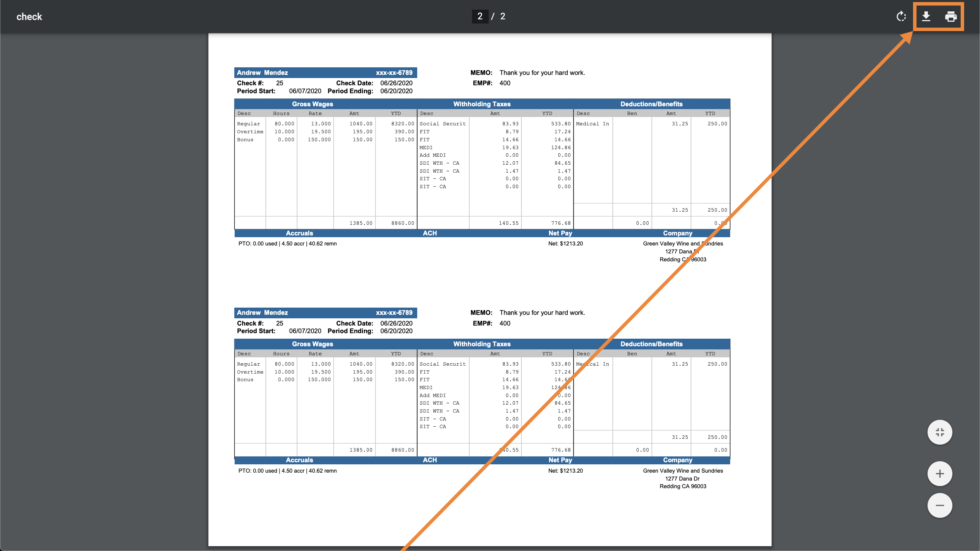
Task: Click expand/fit view icon
Action: pyautogui.click(x=940, y=432)
